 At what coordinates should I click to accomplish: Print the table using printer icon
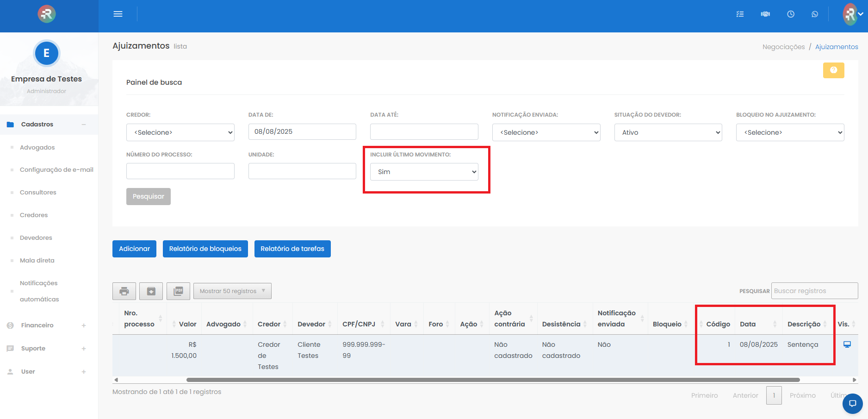click(124, 291)
